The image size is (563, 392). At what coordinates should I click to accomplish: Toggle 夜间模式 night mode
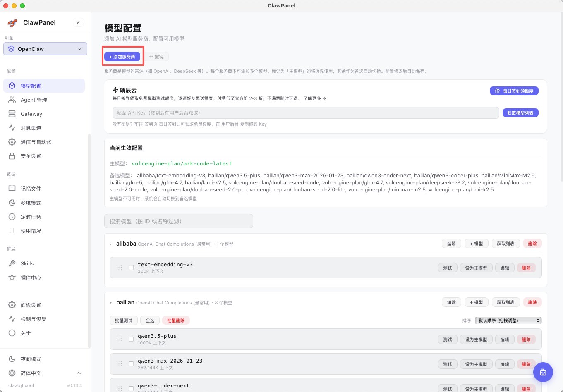click(31, 359)
